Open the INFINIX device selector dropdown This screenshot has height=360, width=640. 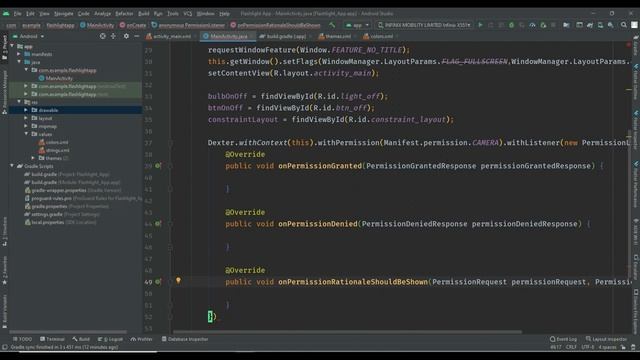click(424, 25)
